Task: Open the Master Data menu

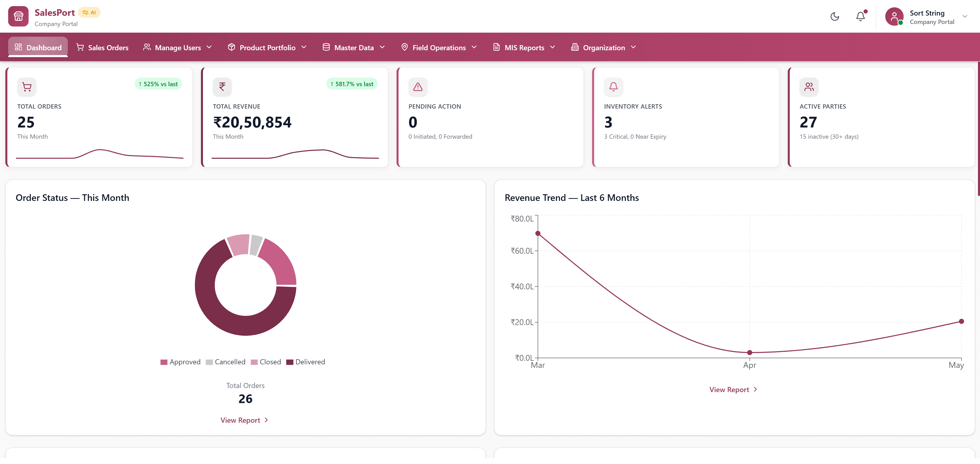Action: click(x=354, y=47)
